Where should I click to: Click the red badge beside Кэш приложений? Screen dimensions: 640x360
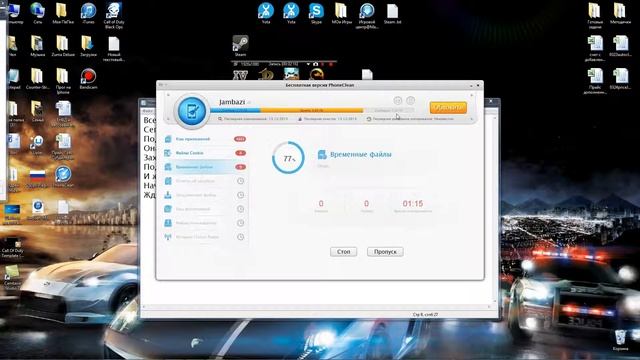[240, 139]
